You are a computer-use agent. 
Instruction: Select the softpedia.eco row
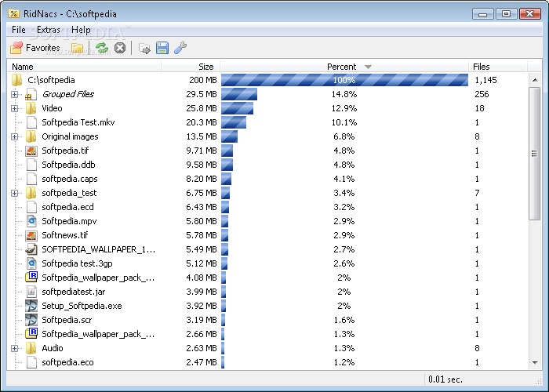[x=267, y=362]
